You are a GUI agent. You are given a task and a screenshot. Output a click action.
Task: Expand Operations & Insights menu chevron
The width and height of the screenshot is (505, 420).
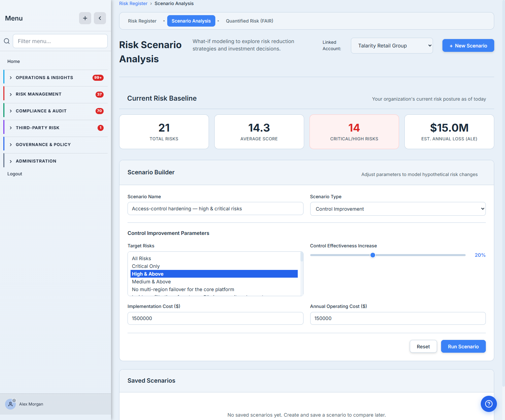click(x=11, y=78)
